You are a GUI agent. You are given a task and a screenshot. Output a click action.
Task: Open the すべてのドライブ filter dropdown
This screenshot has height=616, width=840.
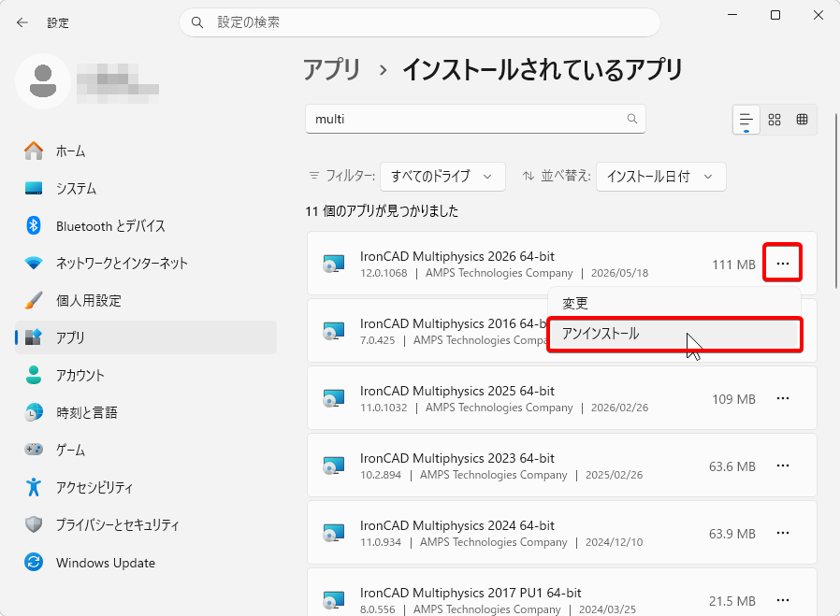coord(442,176)
